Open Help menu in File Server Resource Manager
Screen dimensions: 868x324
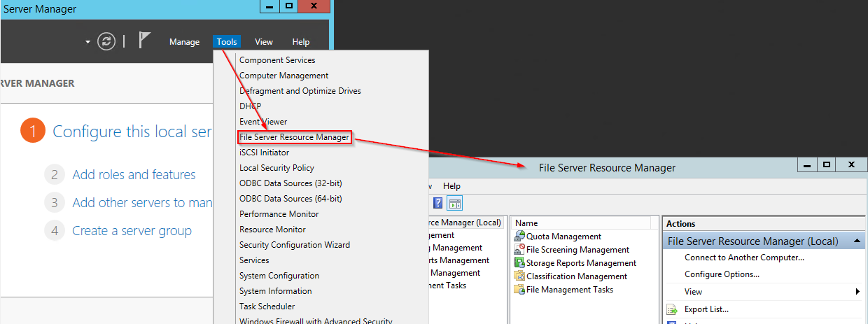click(x=452, y=186)
